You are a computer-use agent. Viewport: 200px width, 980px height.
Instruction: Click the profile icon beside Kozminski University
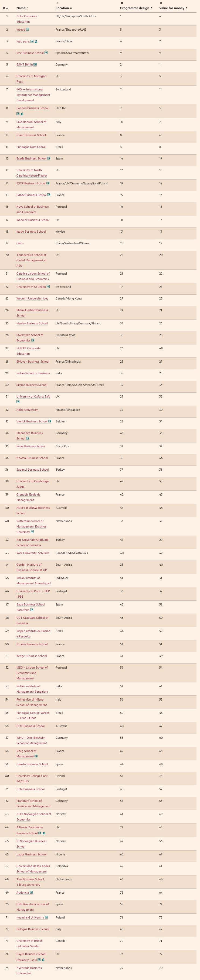46,917
